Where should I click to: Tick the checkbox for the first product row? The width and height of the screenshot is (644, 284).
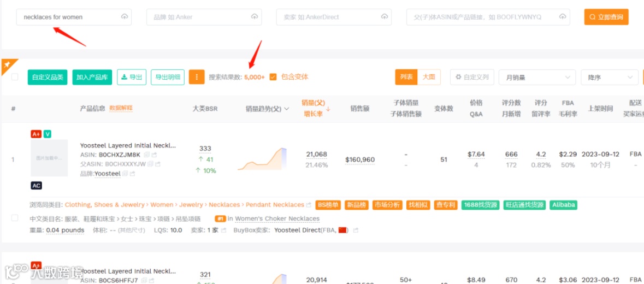pyautogui.click(x=15, y=218)
